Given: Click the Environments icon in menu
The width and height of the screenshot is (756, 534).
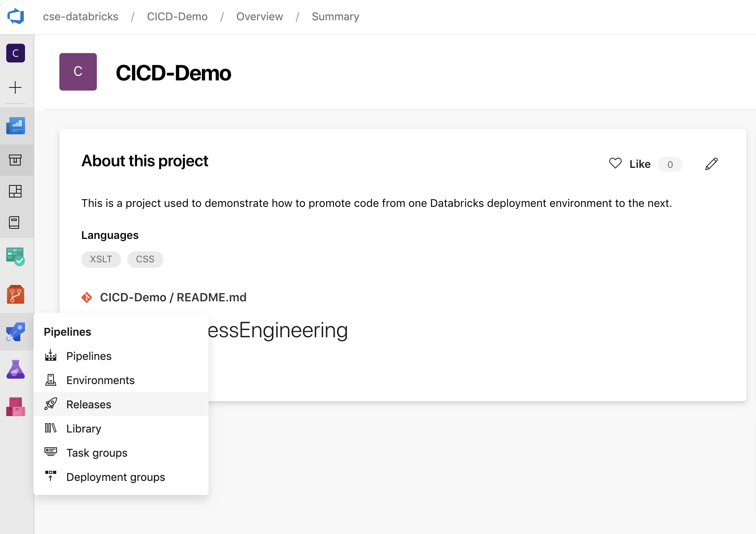Looking at the screenshot, I should [x=51, y=380].
